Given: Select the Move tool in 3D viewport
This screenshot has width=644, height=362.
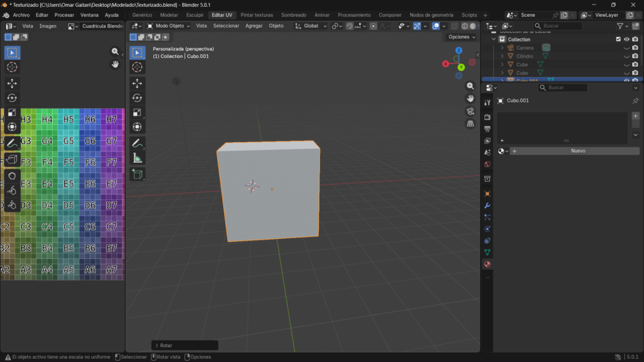Looking at the screenshot, I should click(137, 83).
